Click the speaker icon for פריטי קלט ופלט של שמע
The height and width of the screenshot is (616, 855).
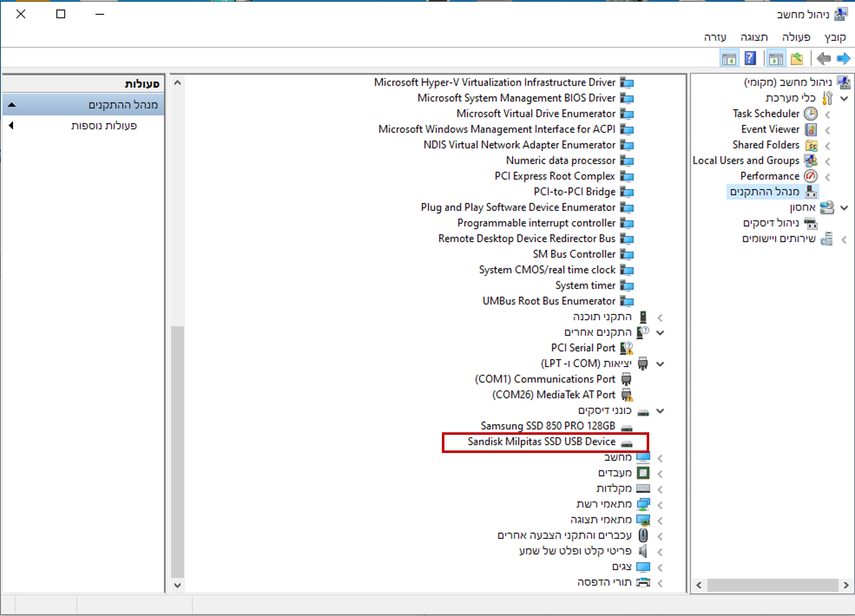click(643, 551)
